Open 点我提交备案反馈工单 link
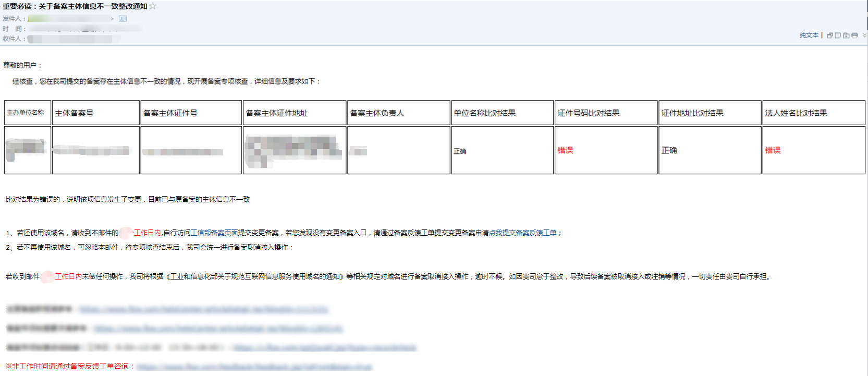 coord(522,233)
